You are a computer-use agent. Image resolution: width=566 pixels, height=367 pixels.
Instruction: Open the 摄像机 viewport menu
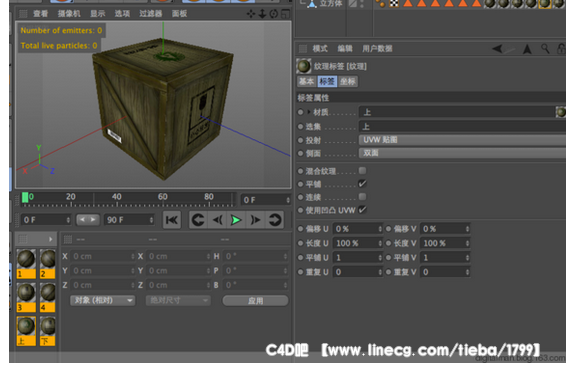[69, 14]
